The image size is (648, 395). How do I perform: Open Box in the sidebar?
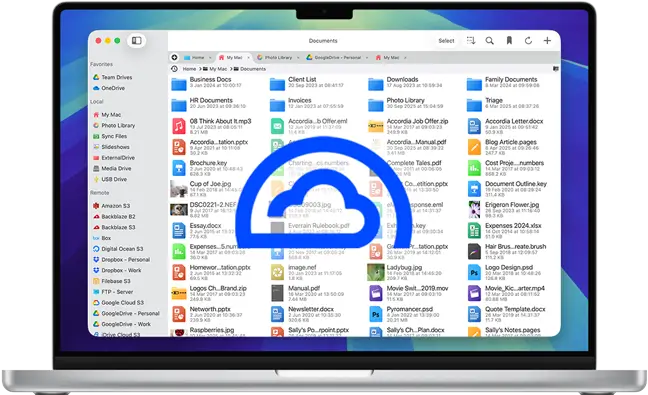[x=102, y=238]
